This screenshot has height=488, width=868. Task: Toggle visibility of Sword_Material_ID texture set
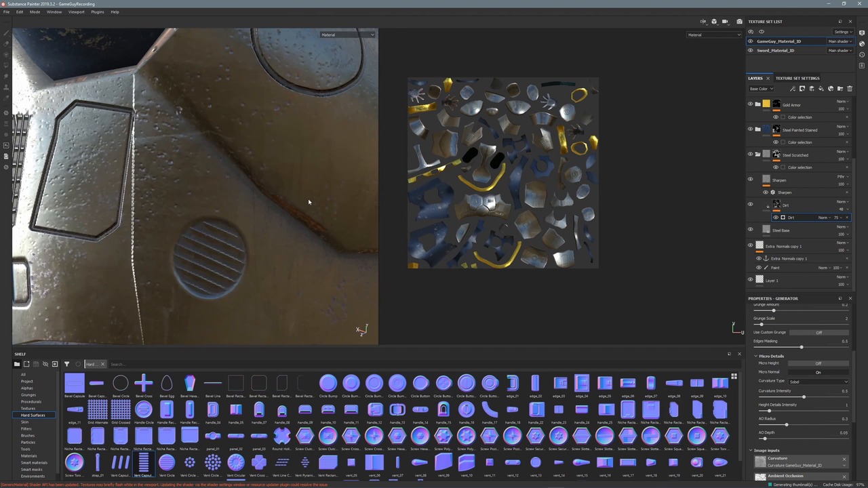[750, 50]
